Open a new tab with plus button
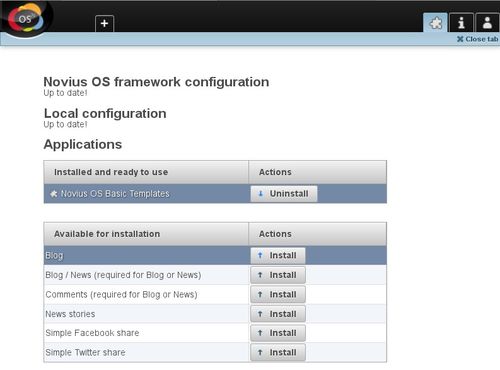The width and height of the screenshot is (500, 370). pyautogui.click(x=104, y=23)
